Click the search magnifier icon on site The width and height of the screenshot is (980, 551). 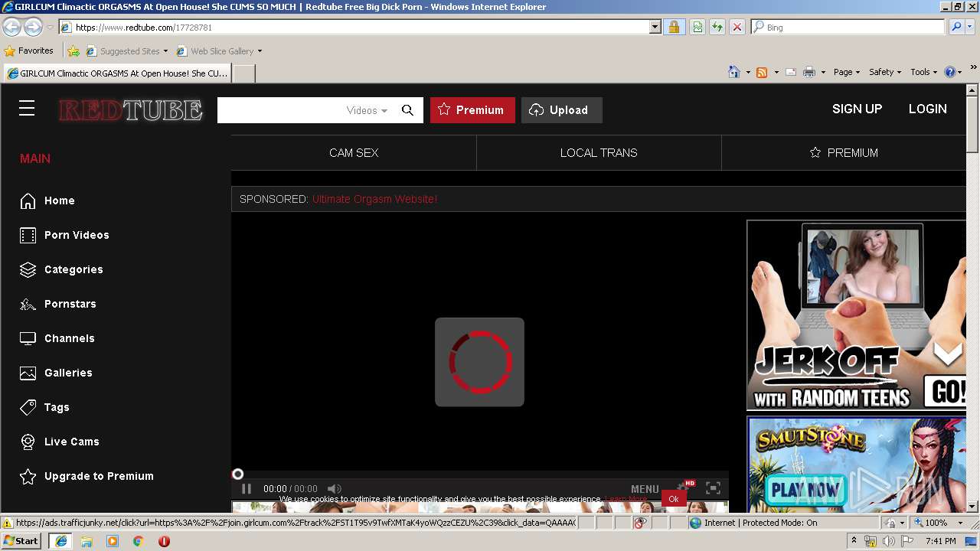pos(407,110)
